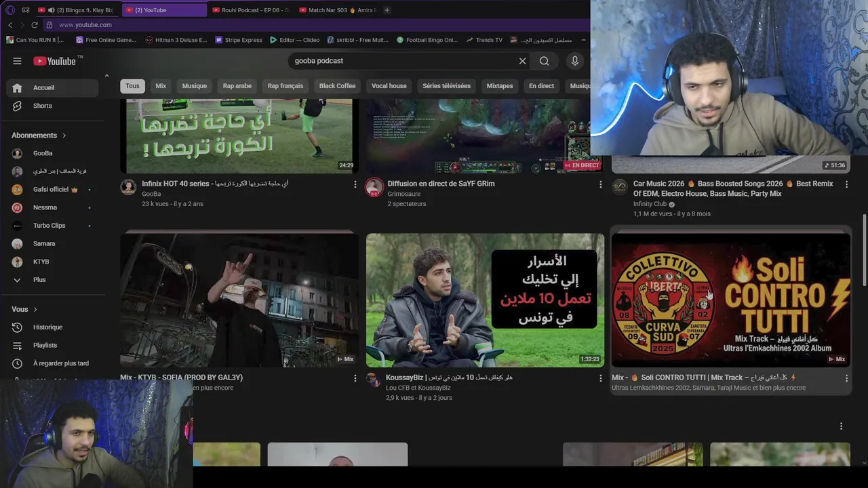Open Nessma subscription channel
868x488 pixels.
pyautogui.click(x=52, y=207)
